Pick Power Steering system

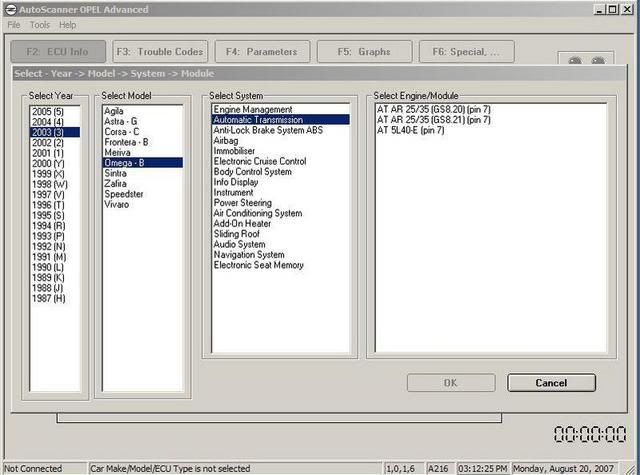[x=280, y=203]
